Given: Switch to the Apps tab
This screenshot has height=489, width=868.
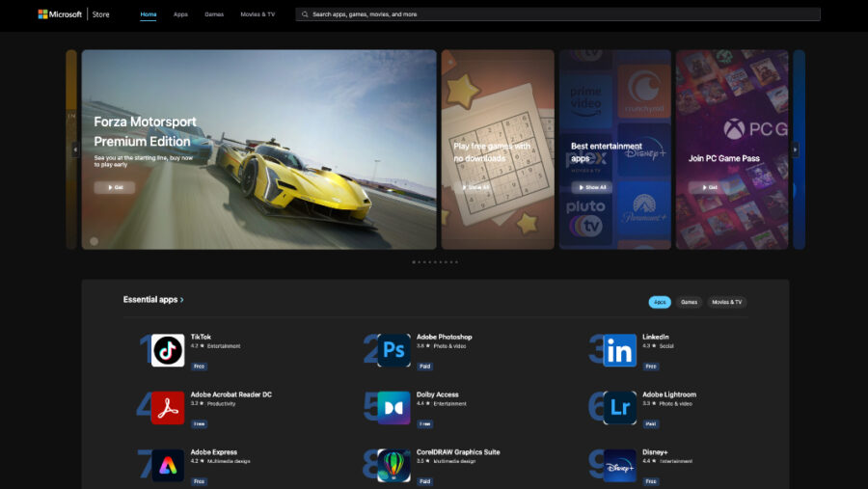Looking at the screenshot, I should [x=180, y=14].
